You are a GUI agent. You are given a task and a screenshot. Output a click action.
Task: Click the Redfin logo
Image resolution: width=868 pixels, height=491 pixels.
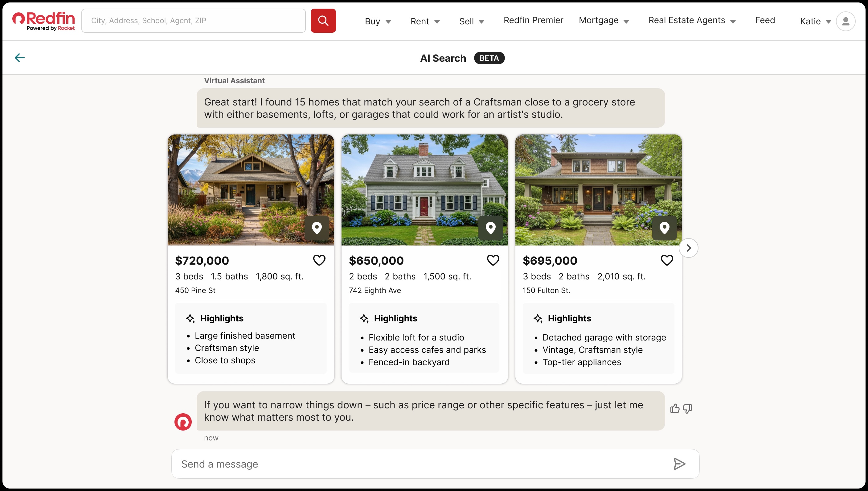coord(43,20)
